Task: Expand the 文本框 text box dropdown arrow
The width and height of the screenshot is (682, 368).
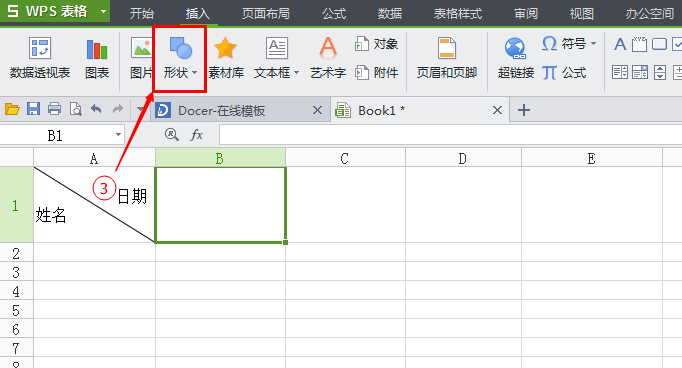Action: pyautogui.click(x=297, y=73)
